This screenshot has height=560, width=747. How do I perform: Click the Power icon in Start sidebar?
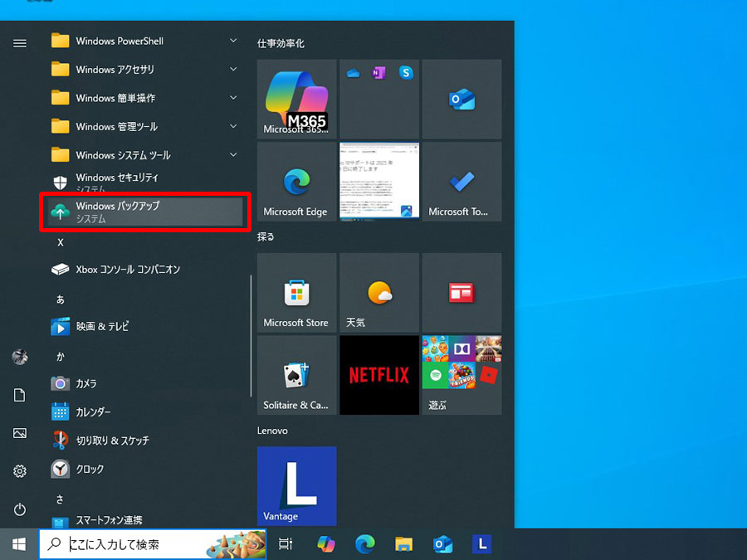point(20,509)
